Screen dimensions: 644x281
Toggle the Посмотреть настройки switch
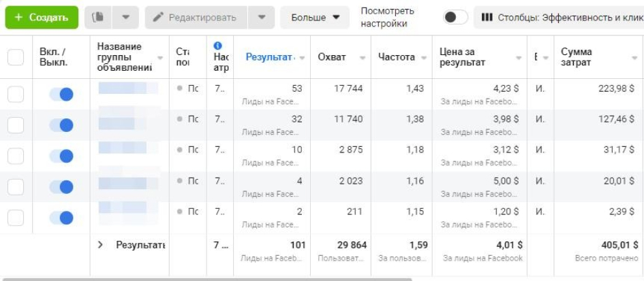[455, 18]
